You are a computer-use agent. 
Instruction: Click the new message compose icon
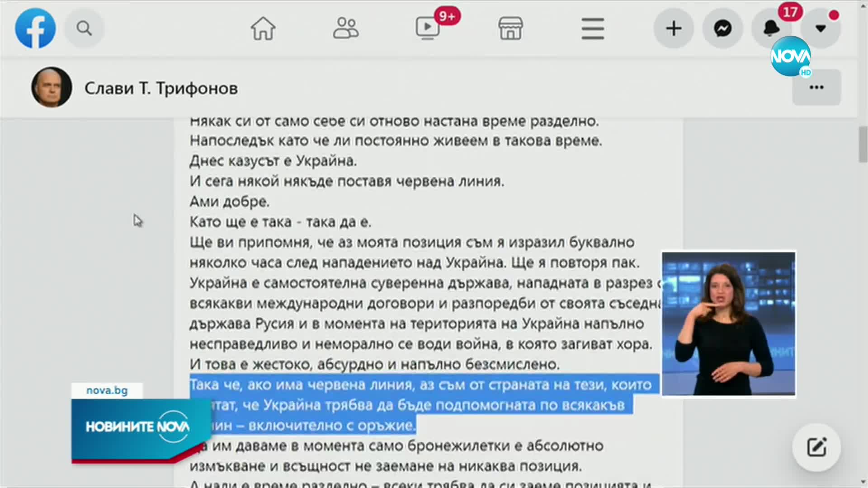pyautogui.click(x=816, y=447)
